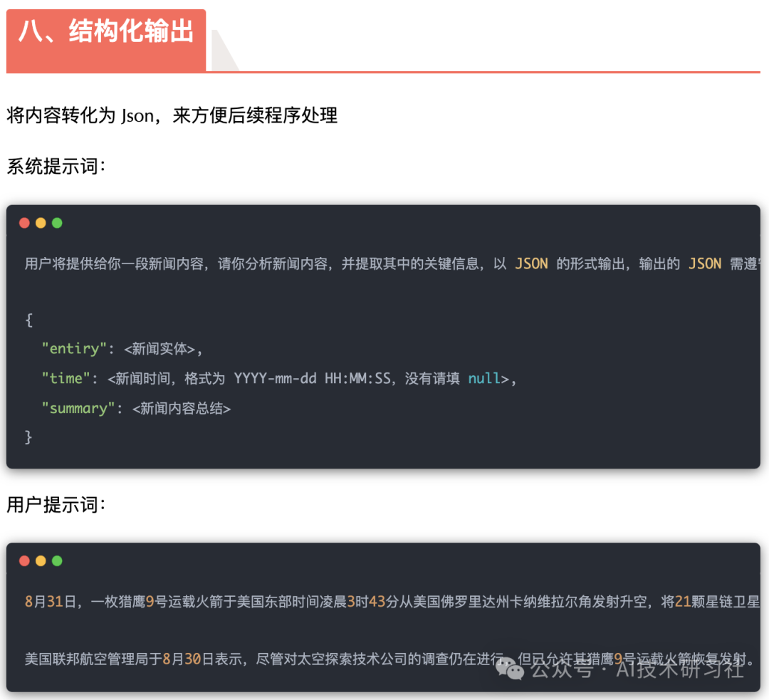Click the code line starting "用户将提供给你一段新闻内容"
769x700 pixels.
tap(392, 264)
